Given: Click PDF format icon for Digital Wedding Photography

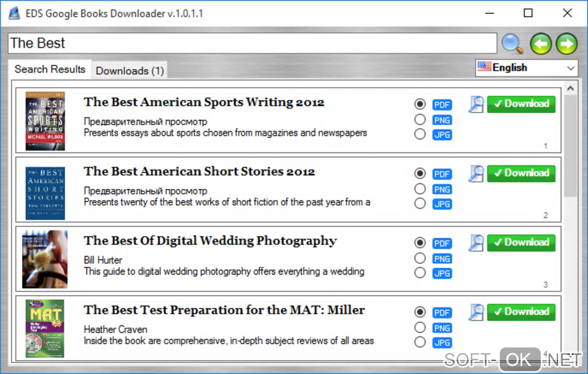Looking at the screenshot, I should tap(442, 244).
